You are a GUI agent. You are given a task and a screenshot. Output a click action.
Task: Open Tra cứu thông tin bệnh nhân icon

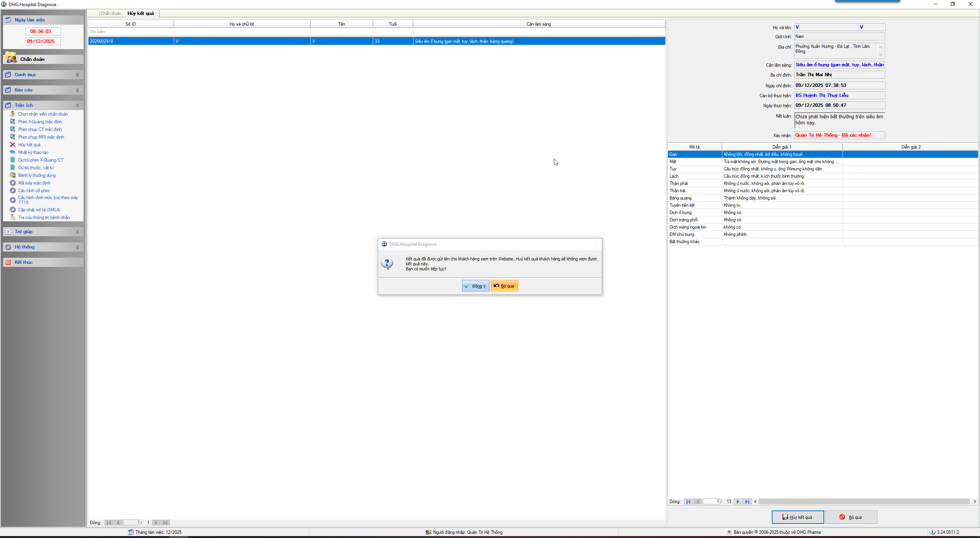point(13,217)
